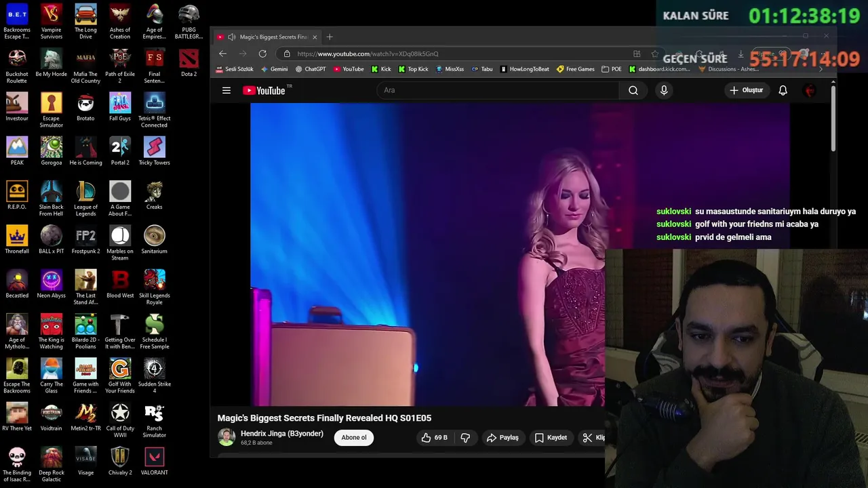Open Backrooms Escape Together desktop icon
This screenshot has width=868, height=488.
click(x=17, y=22)
